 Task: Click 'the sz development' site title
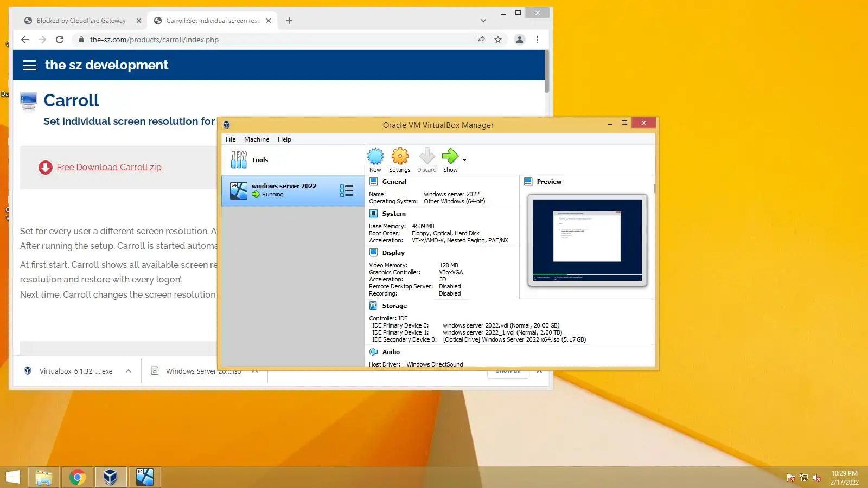(107, 65)
